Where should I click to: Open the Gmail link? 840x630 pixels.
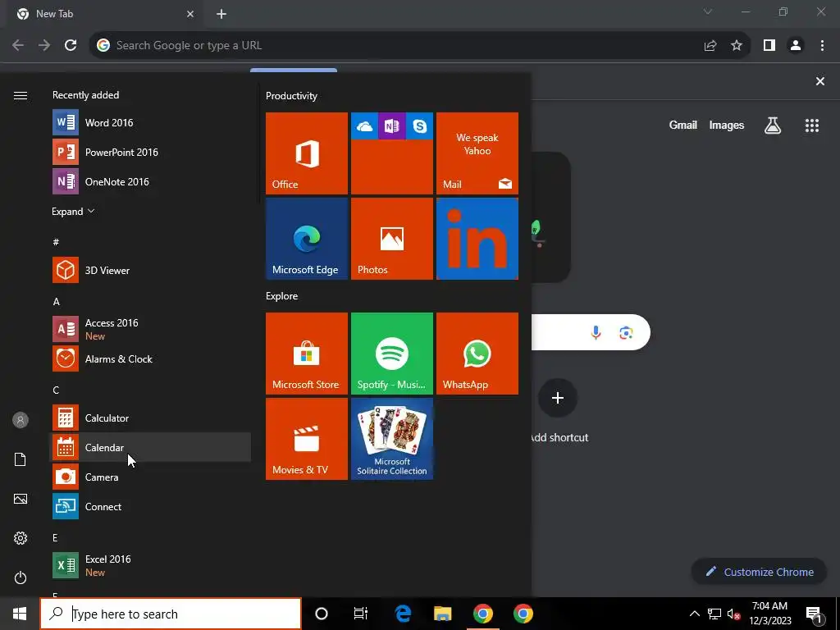[683, 126]
